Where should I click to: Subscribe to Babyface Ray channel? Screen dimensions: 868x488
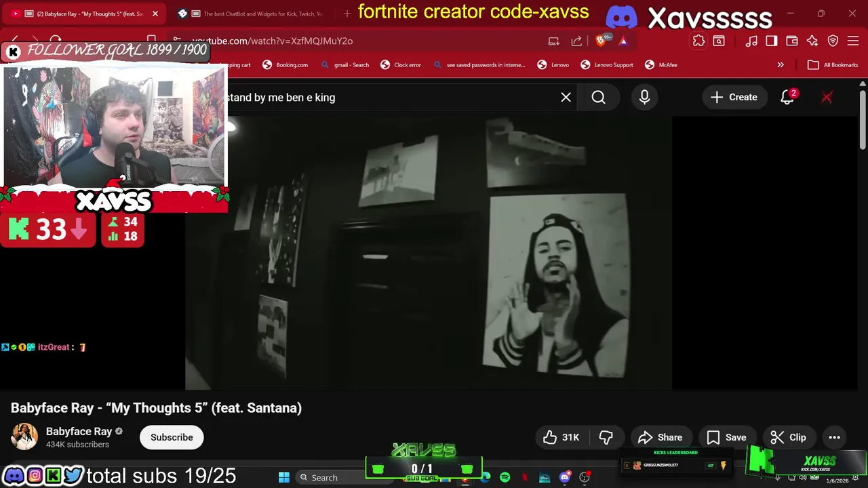tap(172, 437)
